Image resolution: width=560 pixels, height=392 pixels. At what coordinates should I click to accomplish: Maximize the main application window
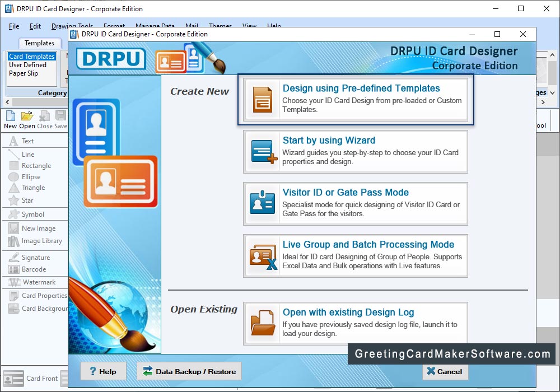[521, 8]
